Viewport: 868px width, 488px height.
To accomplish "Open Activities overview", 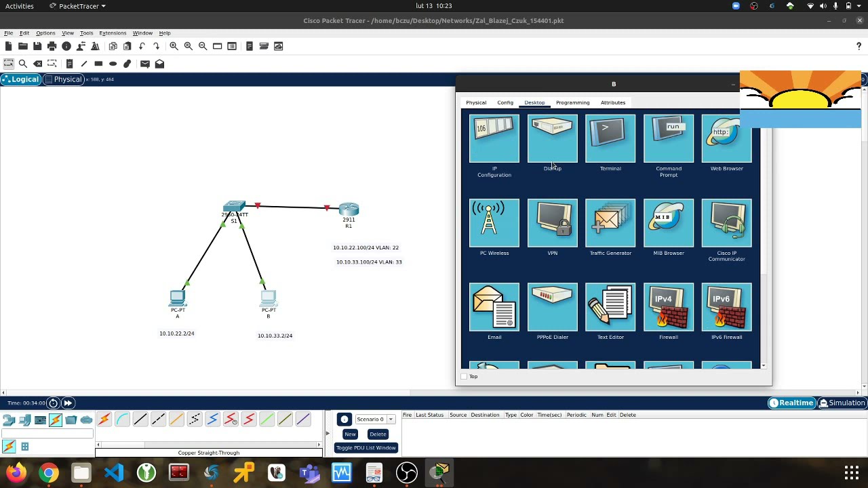I will point(19,6).
